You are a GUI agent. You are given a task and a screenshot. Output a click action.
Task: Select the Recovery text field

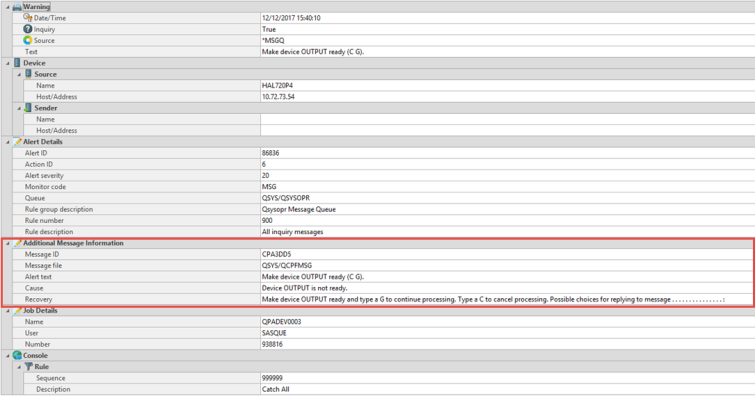(507, 299)
